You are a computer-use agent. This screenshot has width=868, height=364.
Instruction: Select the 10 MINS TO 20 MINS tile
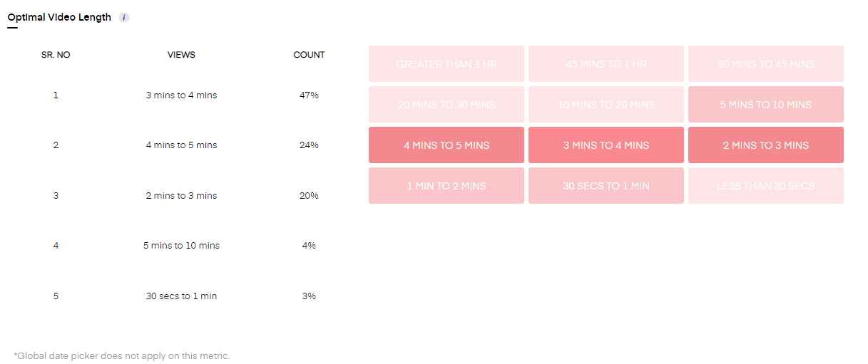tap(606, 105)
